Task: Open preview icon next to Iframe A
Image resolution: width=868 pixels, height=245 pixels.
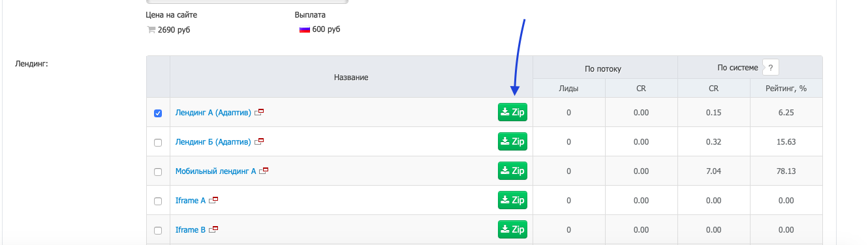Action: pyautogui.click(x=213, y=200)
